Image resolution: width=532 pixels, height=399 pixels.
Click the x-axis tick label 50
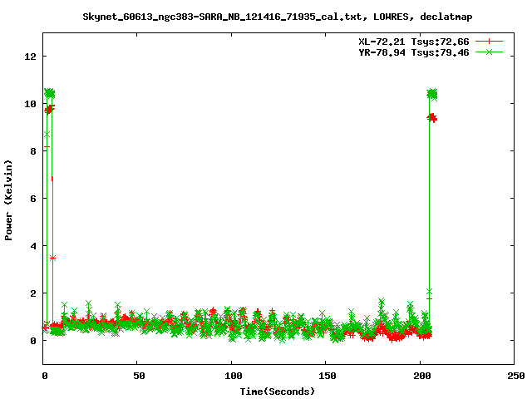(139, 376)
